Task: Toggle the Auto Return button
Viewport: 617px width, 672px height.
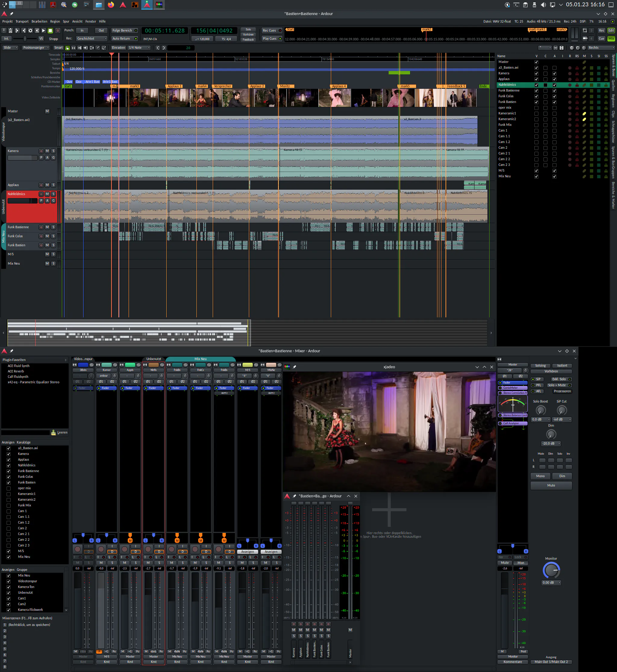Action: click(x=124, y=39)
